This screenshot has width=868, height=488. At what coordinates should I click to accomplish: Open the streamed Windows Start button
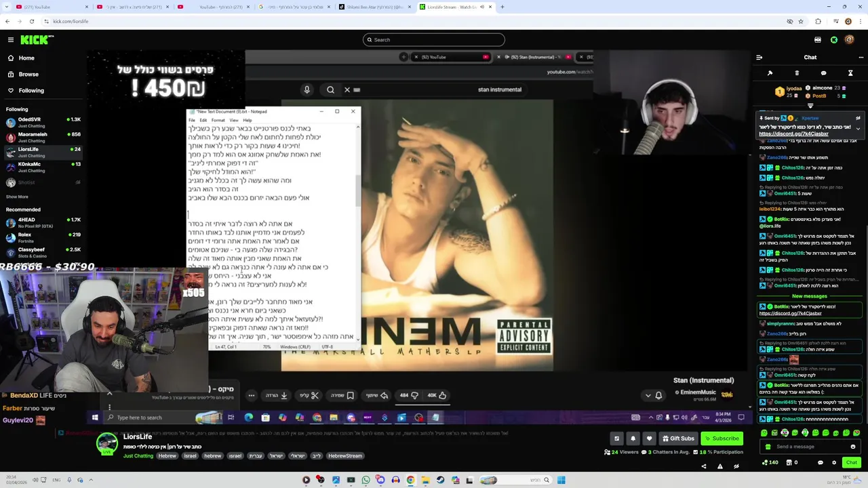click(x=95, y=418)
